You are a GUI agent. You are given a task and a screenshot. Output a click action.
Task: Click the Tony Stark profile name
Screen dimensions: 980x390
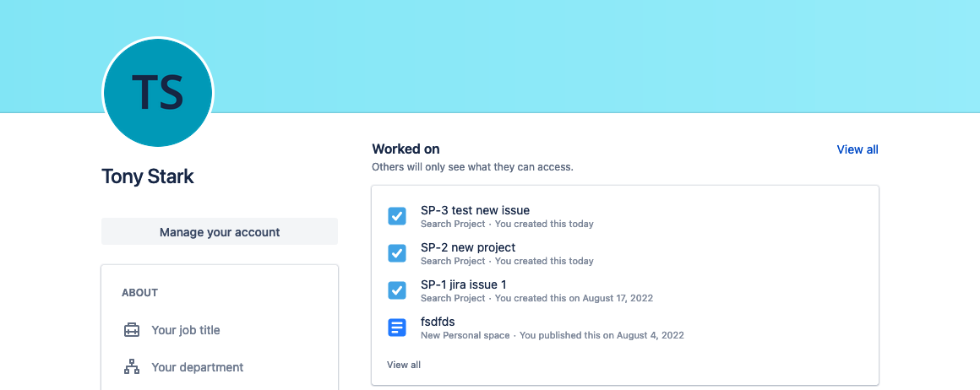tap(148, 177)
